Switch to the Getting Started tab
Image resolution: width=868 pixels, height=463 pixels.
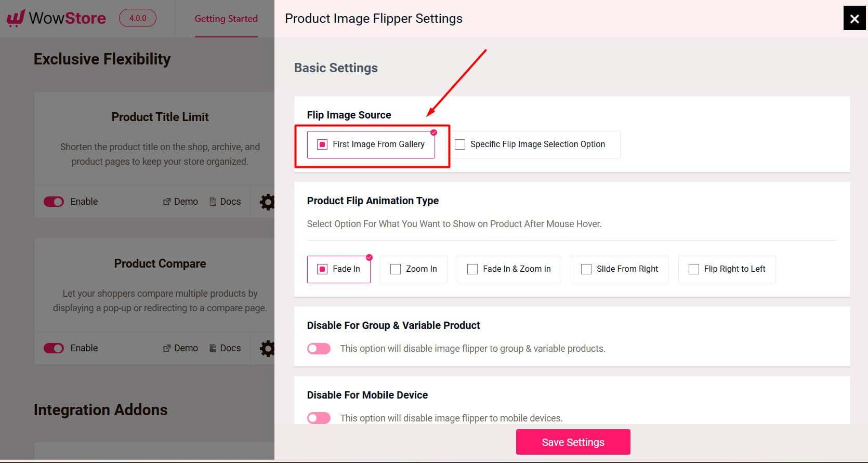(x=226, y=19)
